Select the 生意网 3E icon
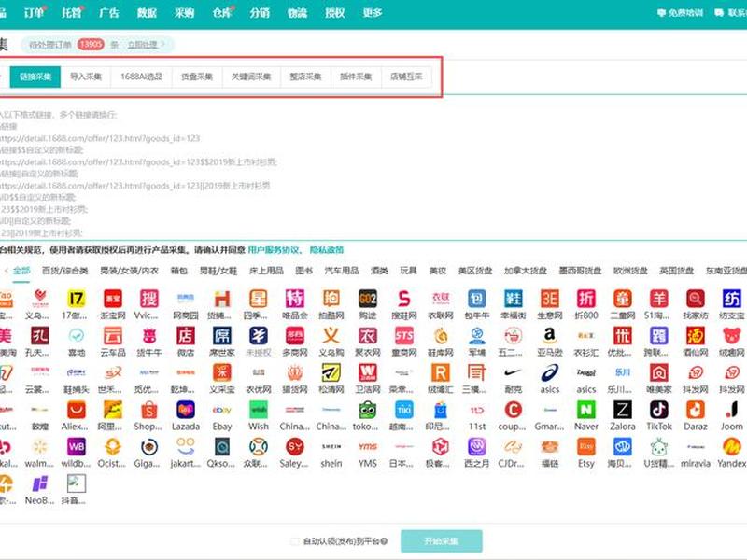The width and height of the screenshot is (747, 560). [x=549, y=299]
